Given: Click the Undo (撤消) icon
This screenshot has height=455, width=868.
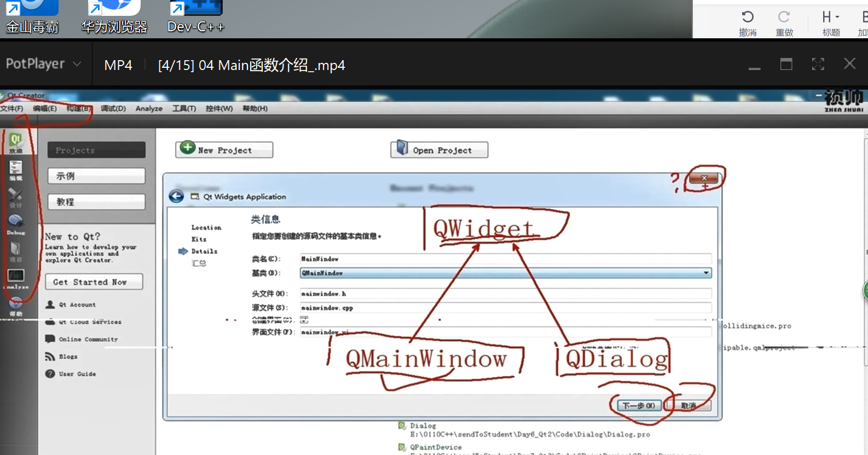Looking at the screenshot, I should (748, 16).
